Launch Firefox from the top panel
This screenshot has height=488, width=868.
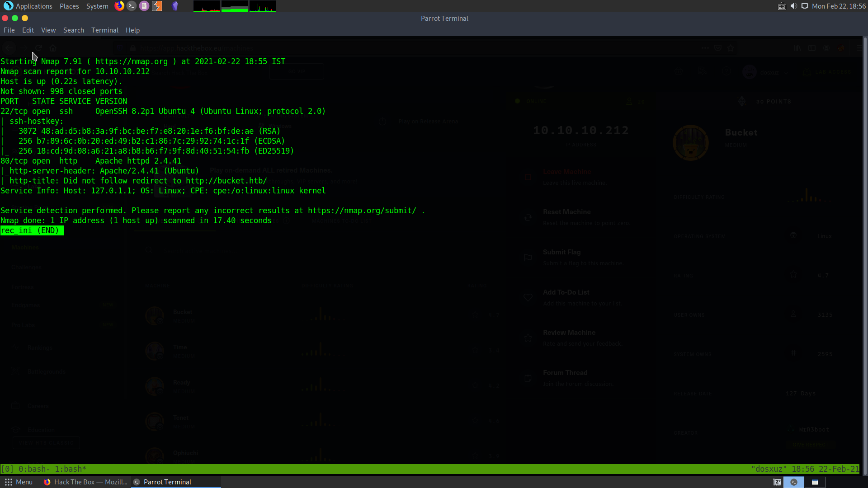[119, 6]
